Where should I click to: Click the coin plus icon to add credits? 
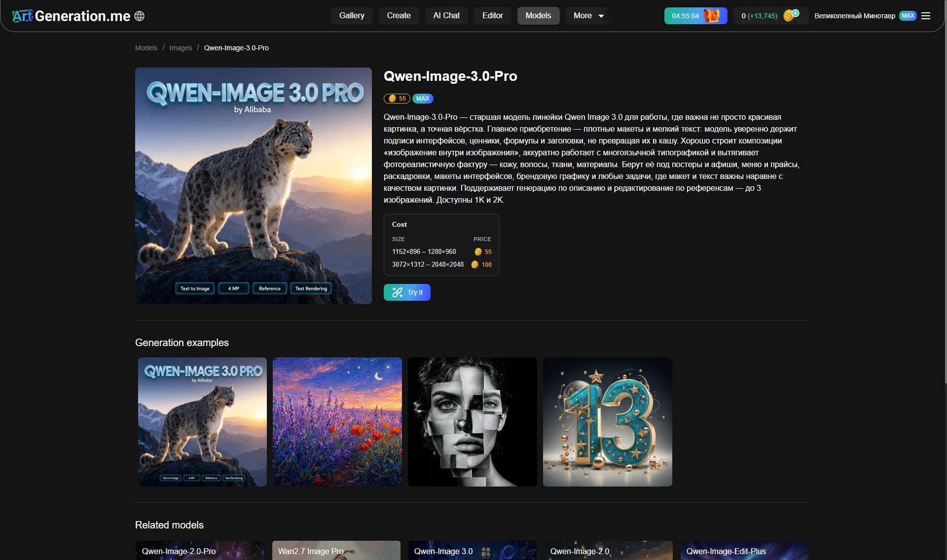791,15
